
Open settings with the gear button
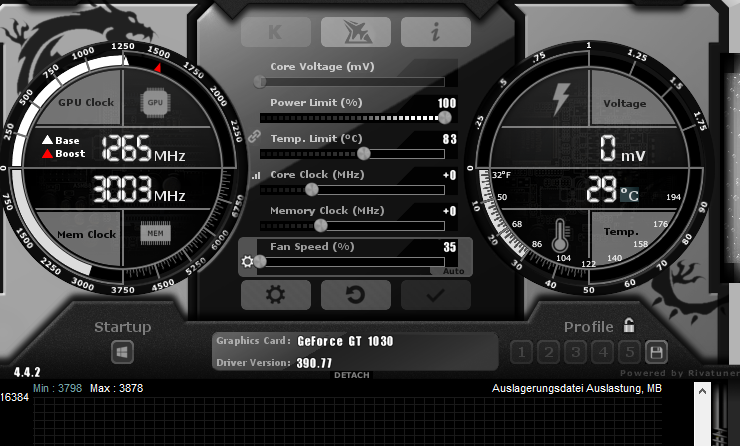point(276,295)
